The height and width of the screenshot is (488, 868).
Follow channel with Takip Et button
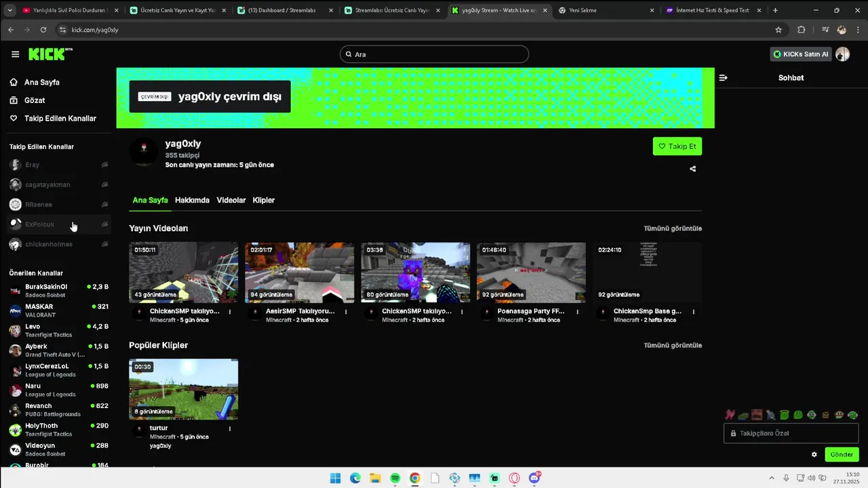point(677,146)
